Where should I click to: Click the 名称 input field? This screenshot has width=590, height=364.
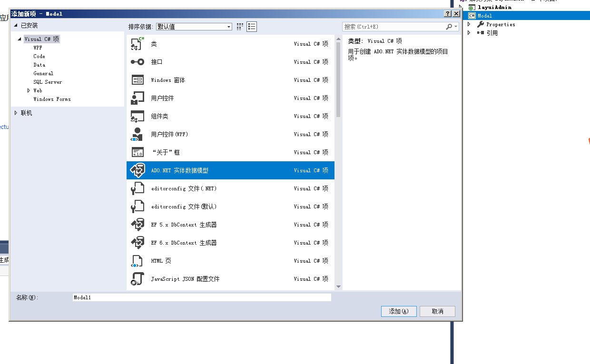(x=202, y=297)
